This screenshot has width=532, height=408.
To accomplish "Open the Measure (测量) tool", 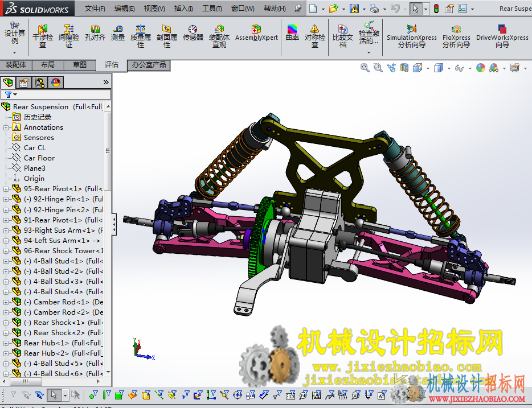I will tap(118, 33).
